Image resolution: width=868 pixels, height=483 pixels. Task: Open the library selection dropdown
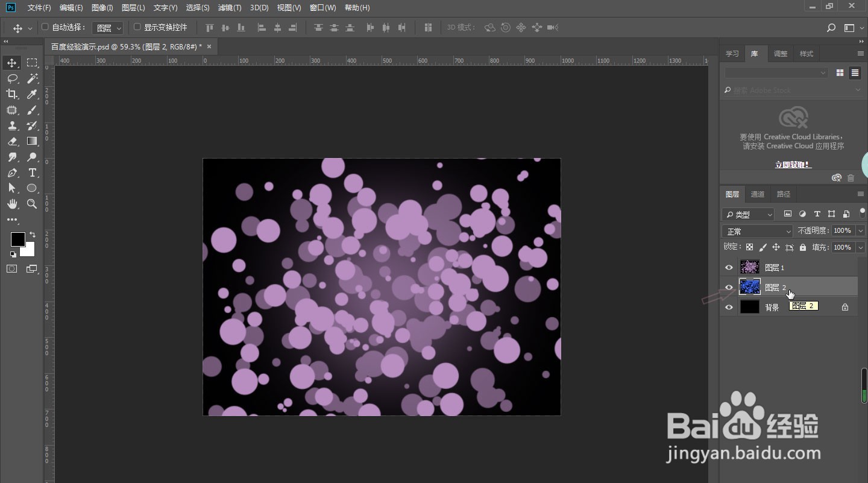point(776,72)
